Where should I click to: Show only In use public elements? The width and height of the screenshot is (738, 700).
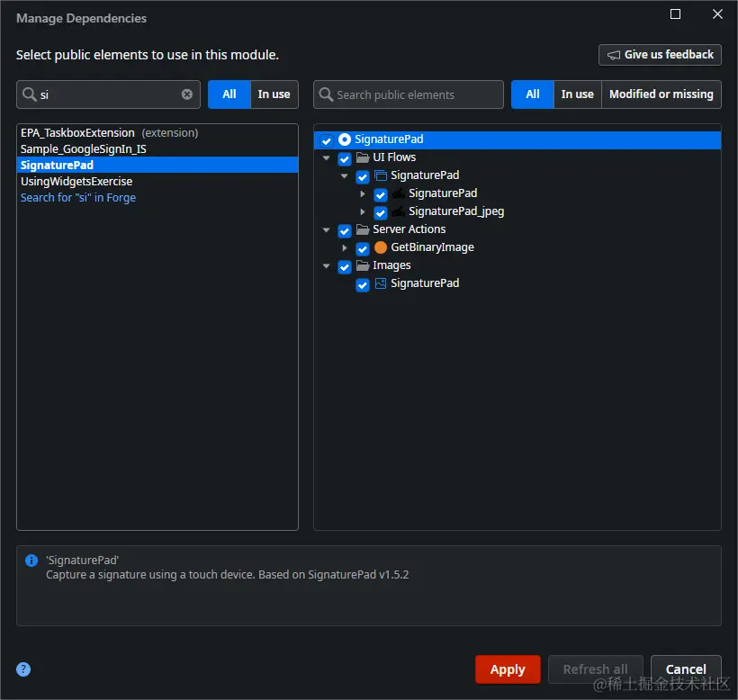(577, 94)
